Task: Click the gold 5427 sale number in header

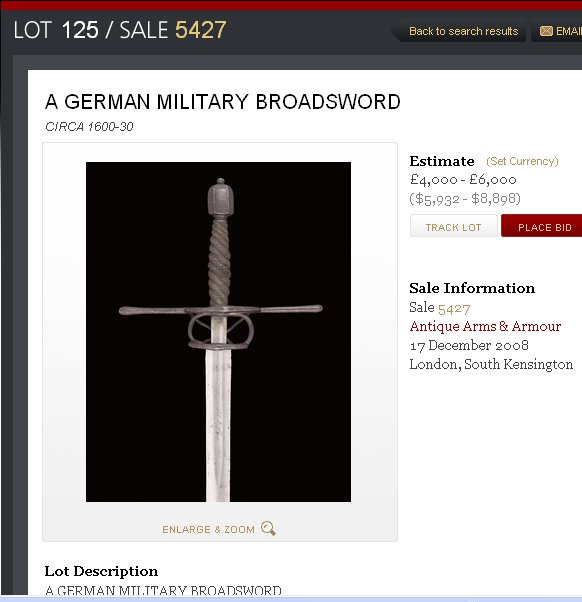Action: [x=200, y=30]
